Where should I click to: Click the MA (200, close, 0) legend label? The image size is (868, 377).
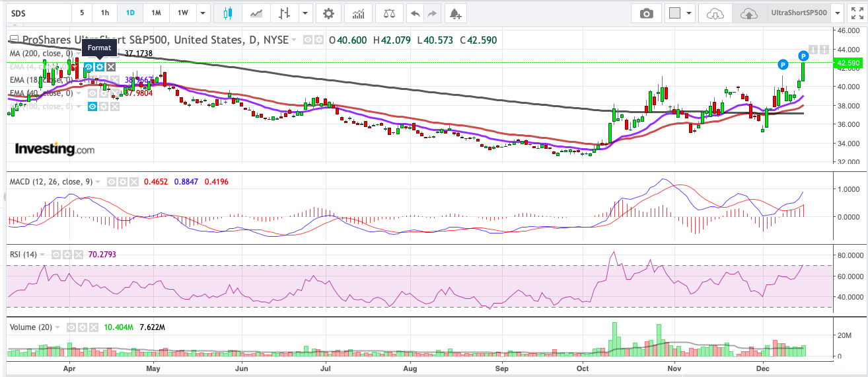(x=41, y=54)
